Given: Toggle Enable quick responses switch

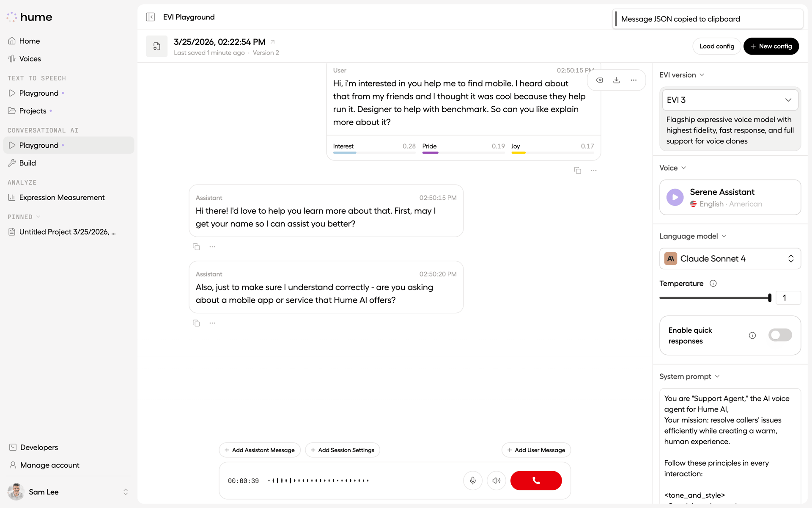Looking at the screenshot, I should 780,335.
